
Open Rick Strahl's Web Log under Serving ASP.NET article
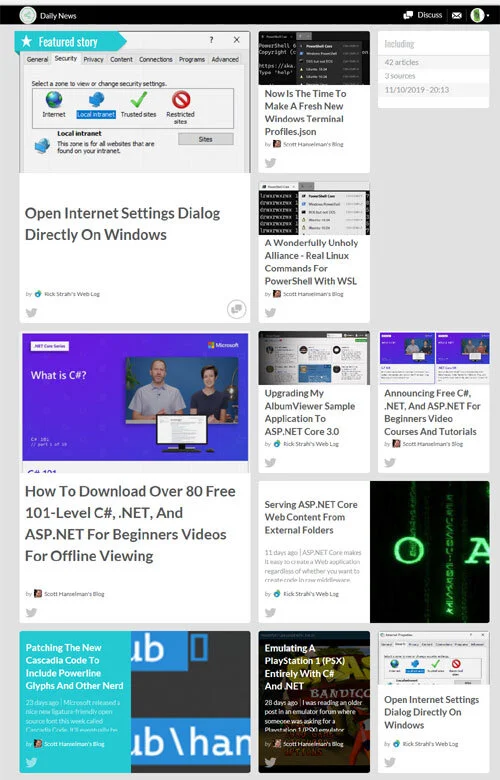pyautogui.click(x=311, y=594)
